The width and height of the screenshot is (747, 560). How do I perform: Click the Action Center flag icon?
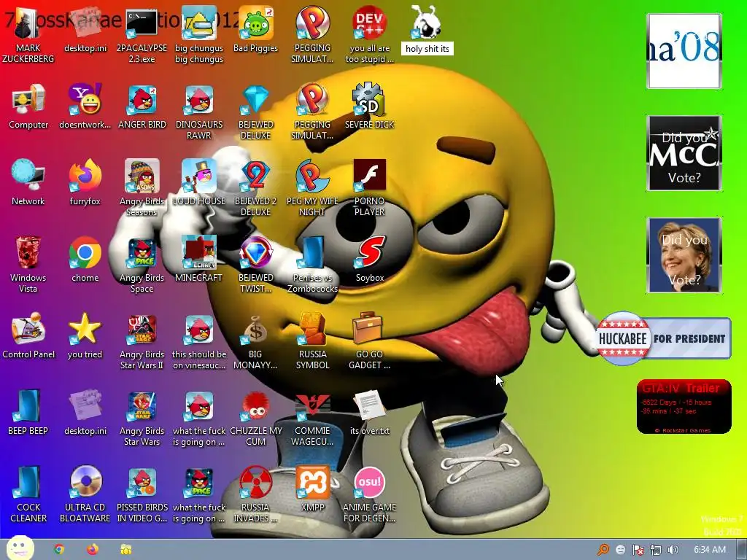[638, 550]
